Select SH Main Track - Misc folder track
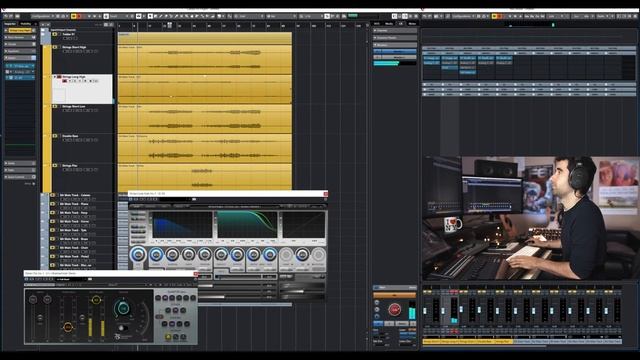Image resolution: width=640 pixels, height=360 pixels. coord(75,265)
